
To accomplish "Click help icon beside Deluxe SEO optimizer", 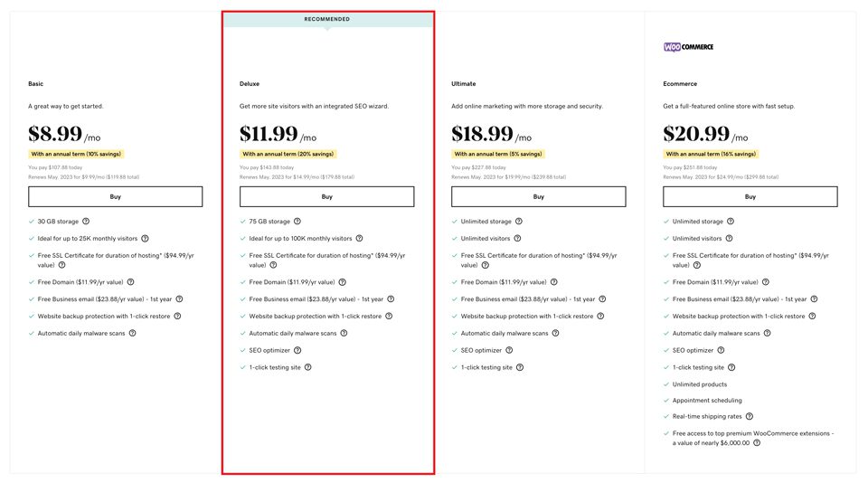I will 297,350.
